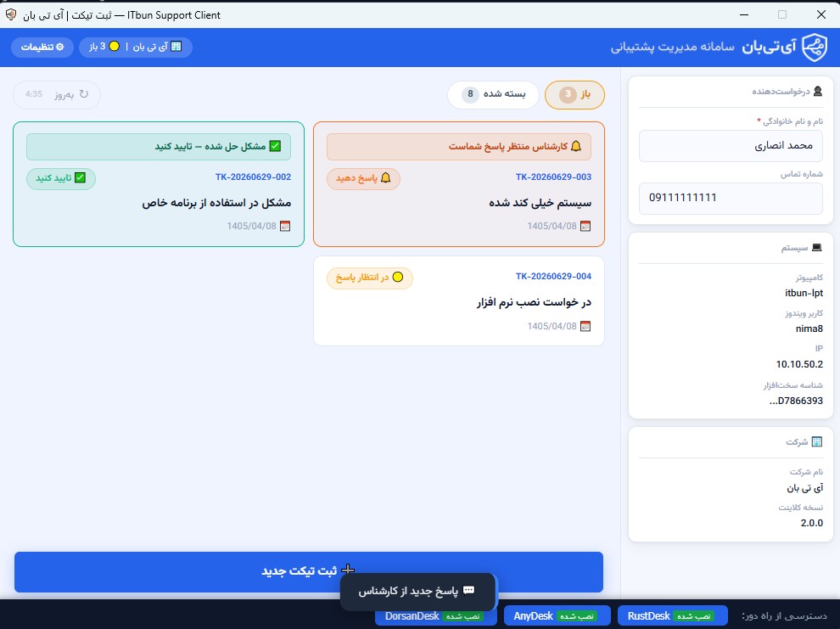
Task: Switch to the باز tickets tab
Action: (x=574, y=95)
